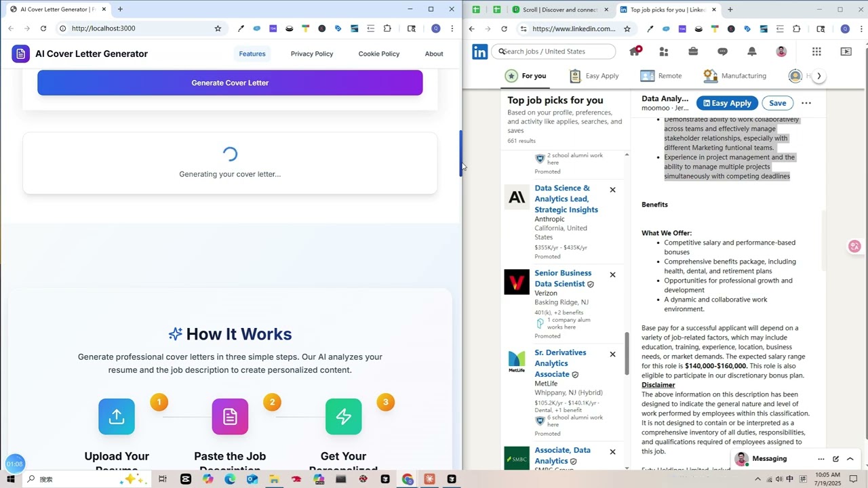Open Windows Start menu
Image resolution: width=868 pixels, height=488 pixels.
[10, 479]
